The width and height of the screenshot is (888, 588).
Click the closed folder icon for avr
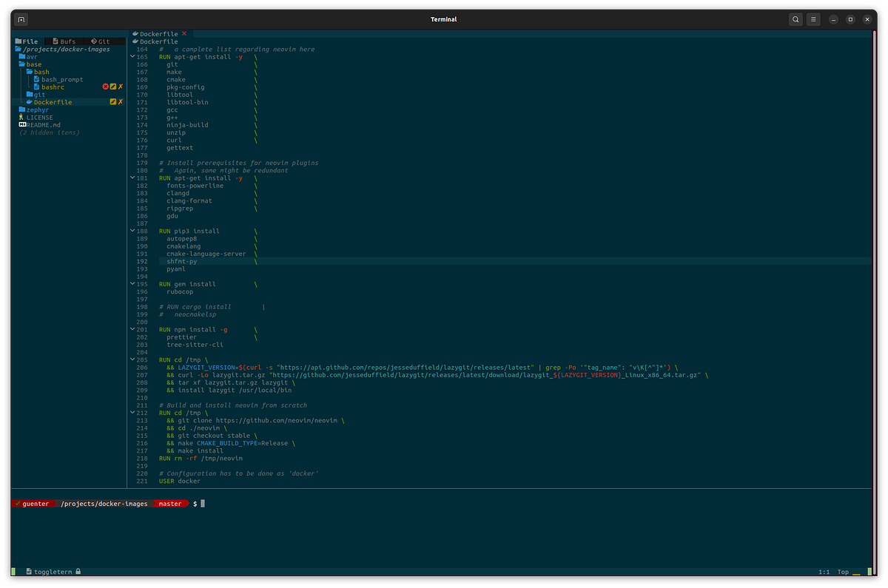23,56
